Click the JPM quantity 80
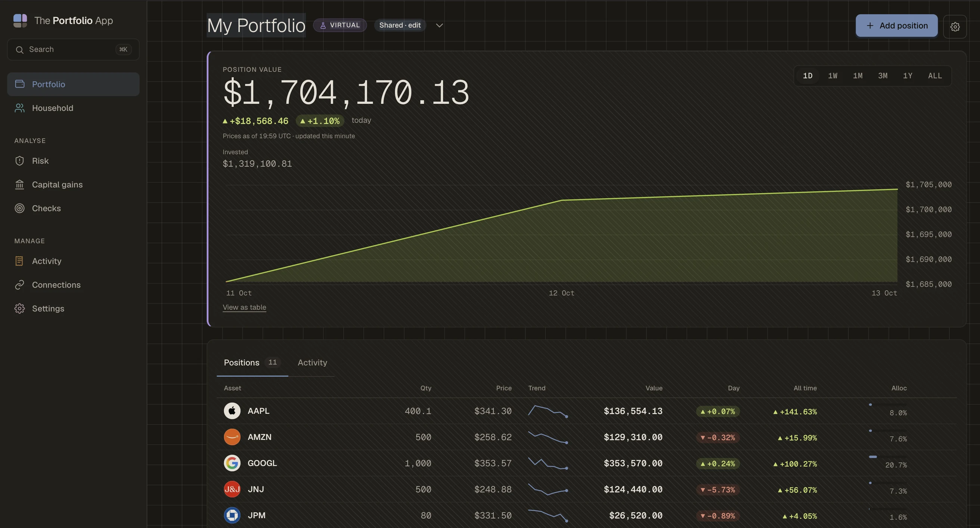The height and width of the screenshot is (528, 980). click(426, 515)
